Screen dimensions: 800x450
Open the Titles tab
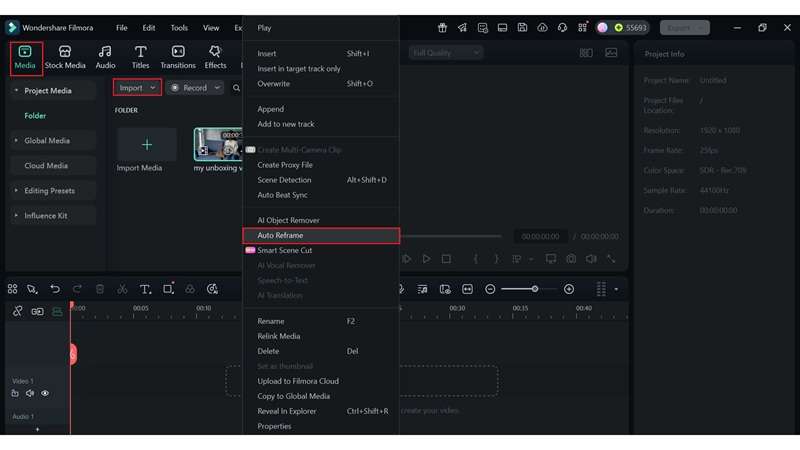(x=140, y=58)
